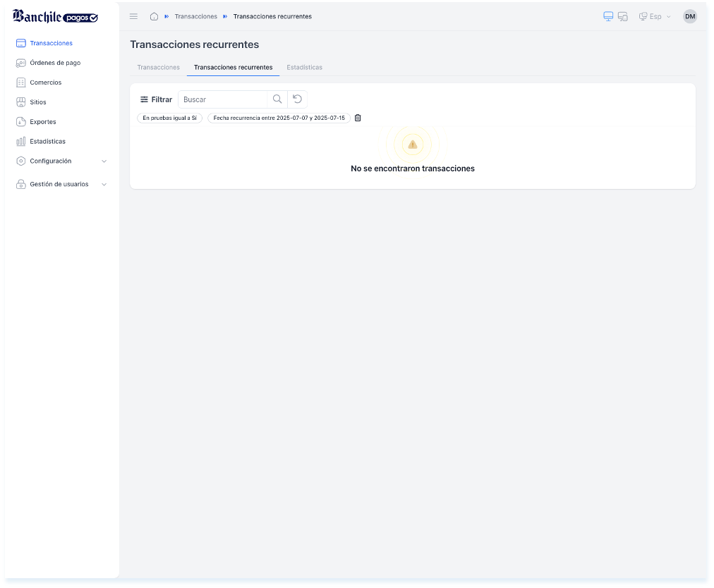Clear filters with the trash icon
The image size is (714, 588).
tap(358, 118)
